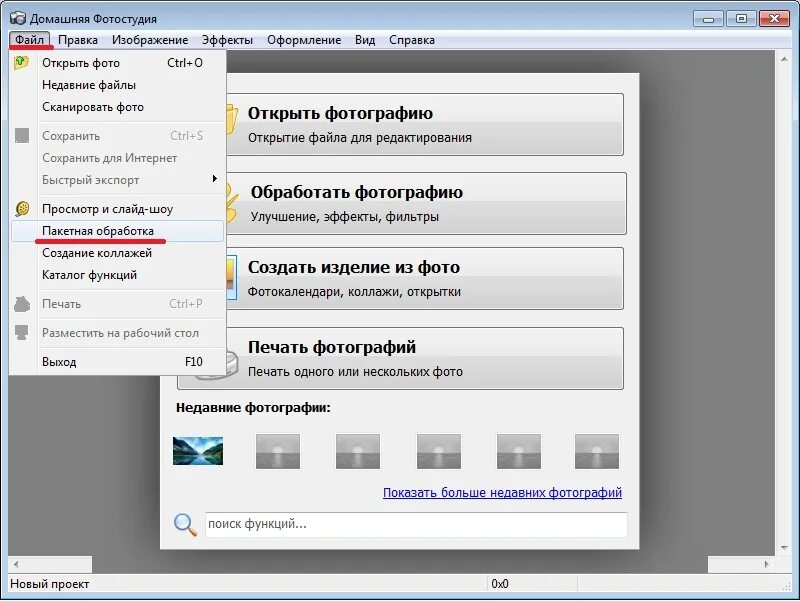Click the Печать фотографий button

pyautogui.click(x=401, y=358)
